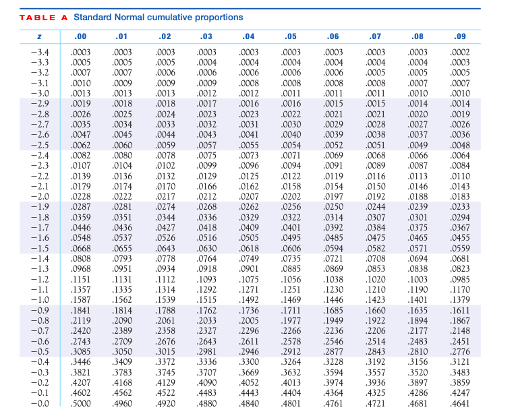Click the z column header

tap(39, 36)
